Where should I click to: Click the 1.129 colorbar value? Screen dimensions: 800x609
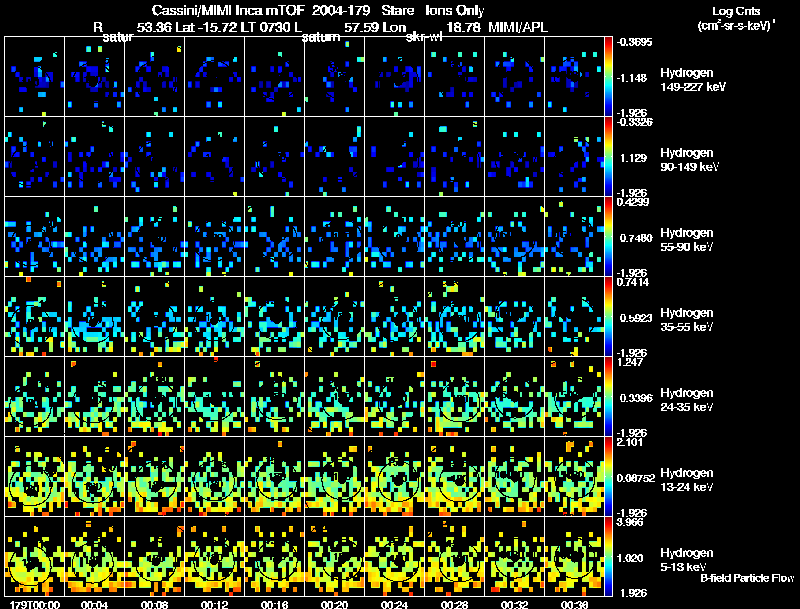[633, 158]
